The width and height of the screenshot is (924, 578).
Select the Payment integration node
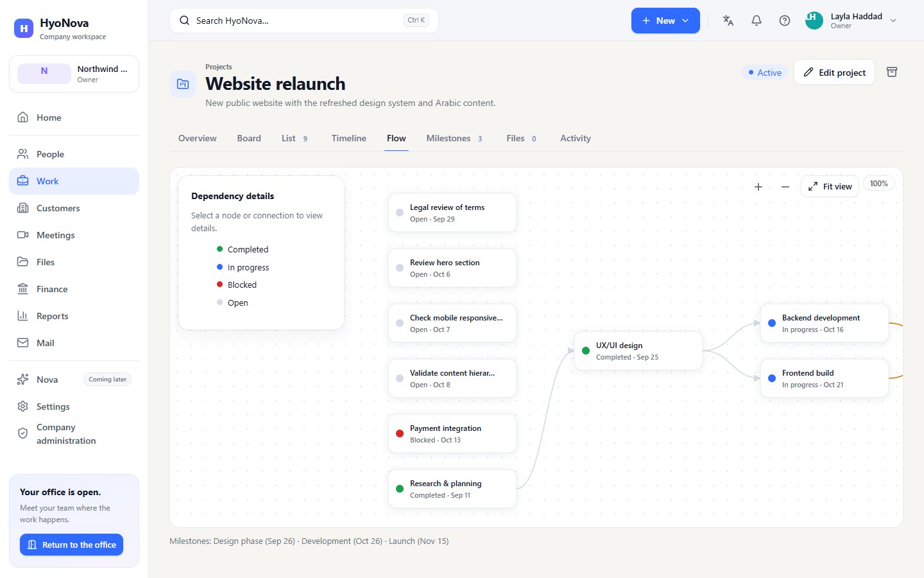click(452, 433)
